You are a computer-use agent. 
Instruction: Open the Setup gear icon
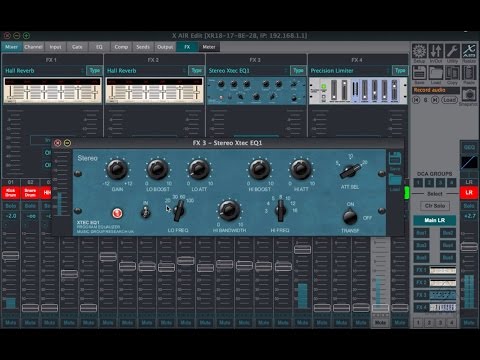pyautogui.click(x=419, y=51)
